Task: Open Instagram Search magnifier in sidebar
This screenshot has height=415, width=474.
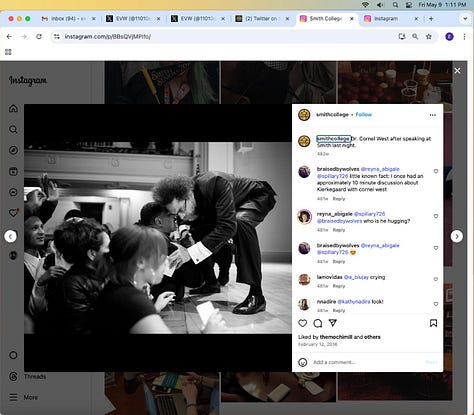Action: coord(13,129)
